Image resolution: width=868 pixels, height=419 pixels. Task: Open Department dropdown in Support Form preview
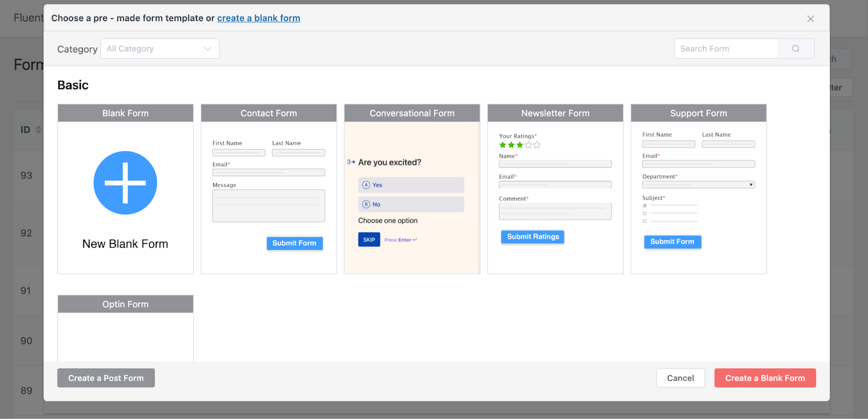(x=699, y=185)
